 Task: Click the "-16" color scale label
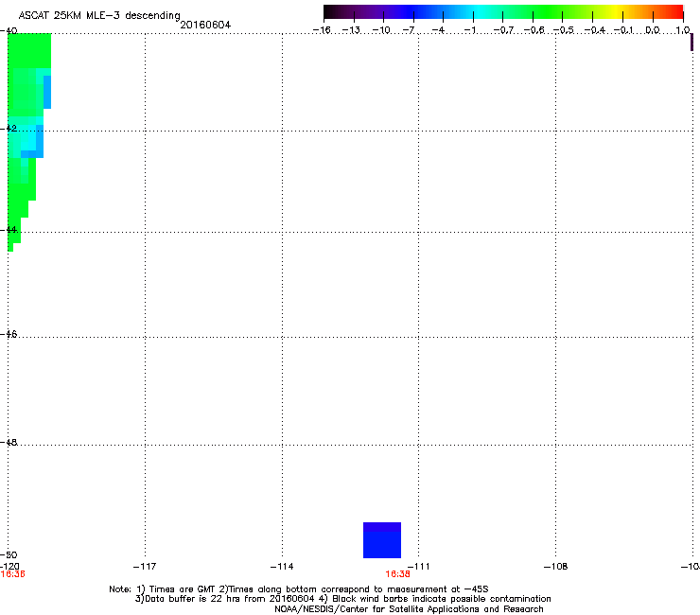click(322, 30)
